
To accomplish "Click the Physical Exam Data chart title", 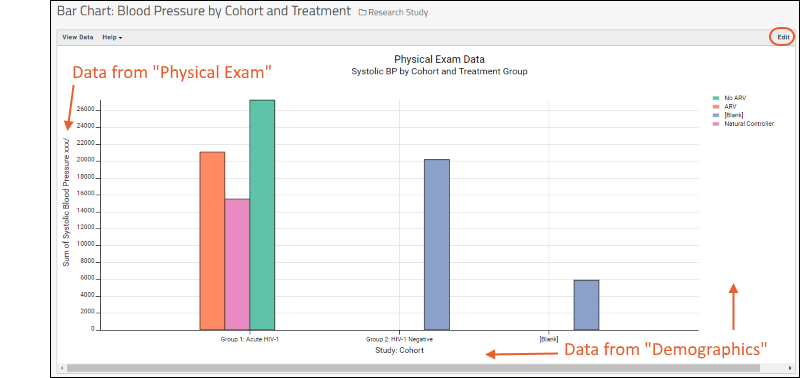I will point(439,59).
